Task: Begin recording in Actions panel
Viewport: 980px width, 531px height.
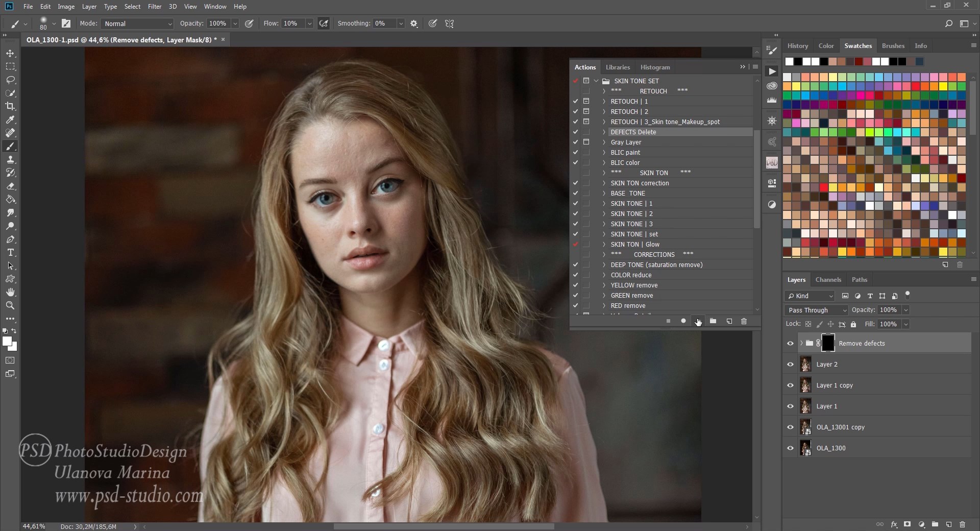Action: pyautogui.click(x=683, y=321)
